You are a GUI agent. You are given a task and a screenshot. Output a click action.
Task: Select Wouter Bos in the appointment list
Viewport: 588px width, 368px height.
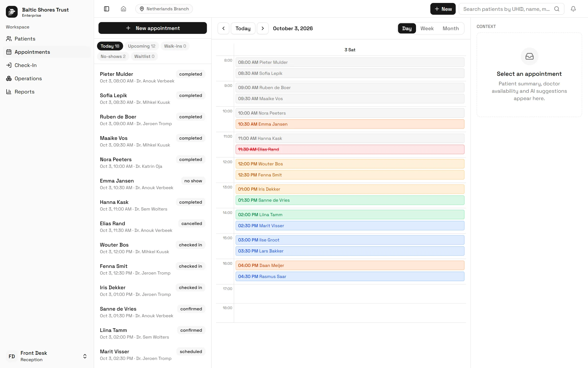[153, 248]
